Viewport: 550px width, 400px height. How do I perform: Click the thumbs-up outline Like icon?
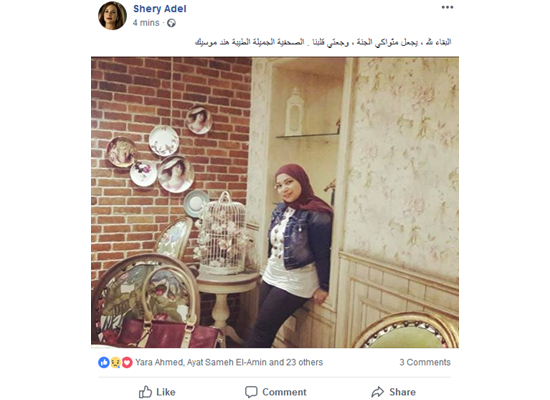145,392
